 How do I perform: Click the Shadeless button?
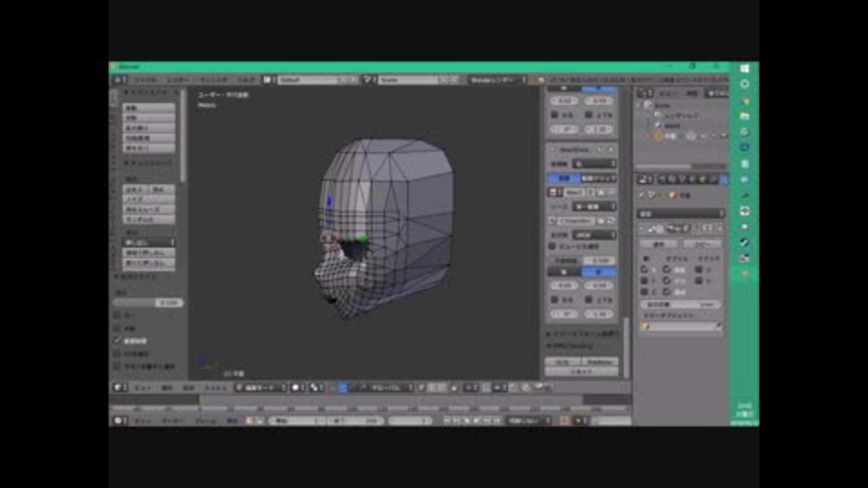(x=600, y=361)
